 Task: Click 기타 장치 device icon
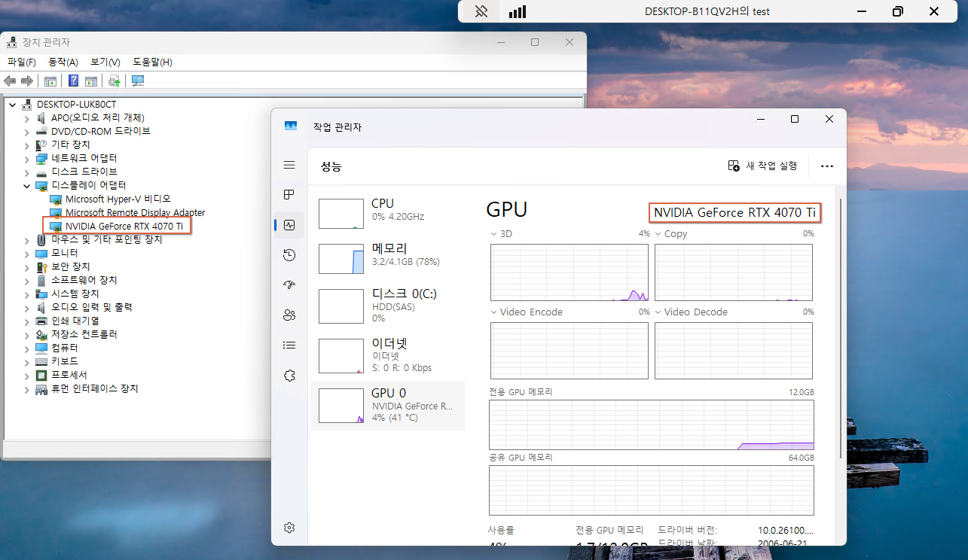42,145
